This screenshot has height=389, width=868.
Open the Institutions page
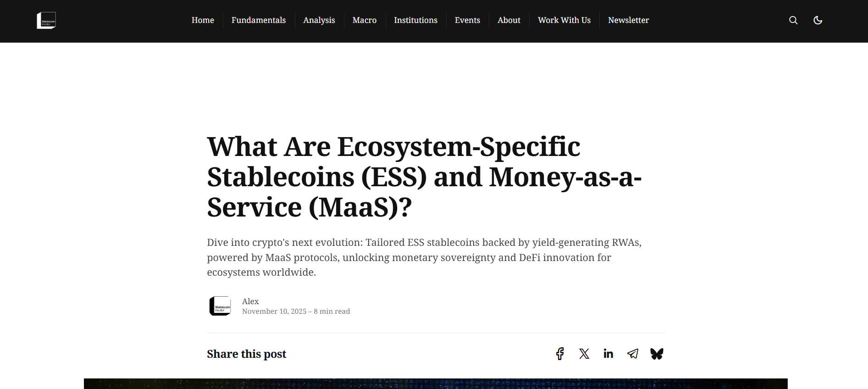pyautogui.click(x=415, y=20)
